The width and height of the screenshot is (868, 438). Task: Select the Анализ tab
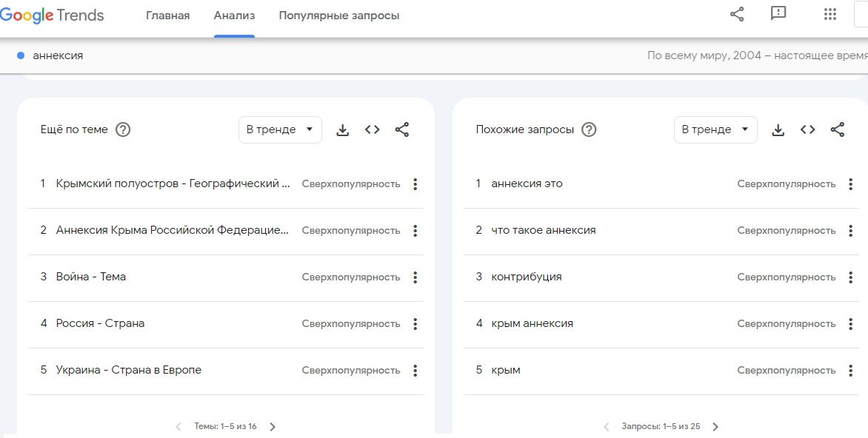point(234,16)
